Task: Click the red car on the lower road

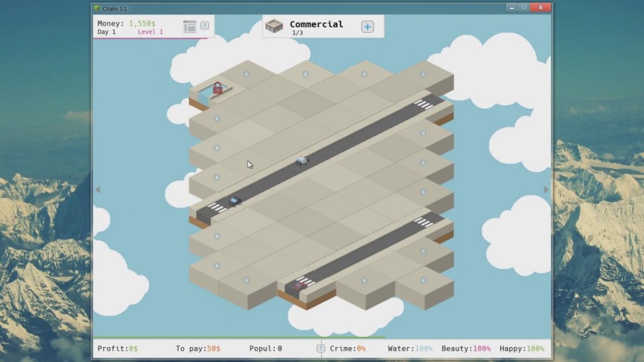Action: pos(300,286)
